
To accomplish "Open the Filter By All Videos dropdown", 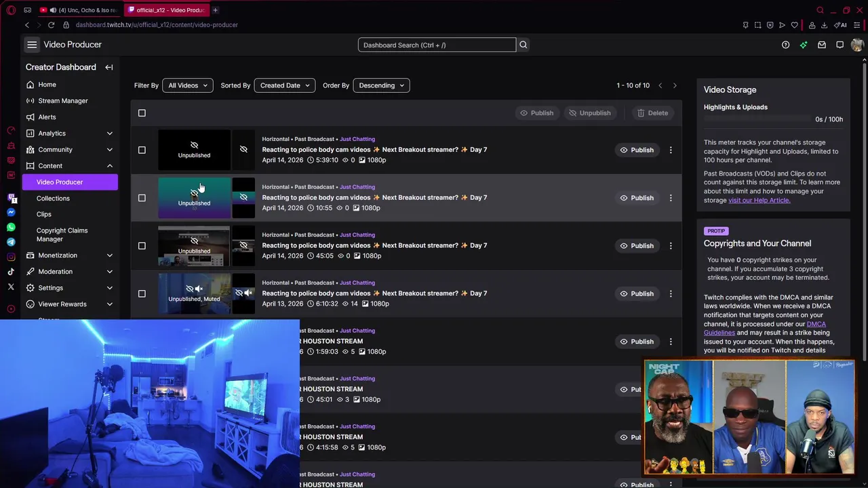I will pyautogui.click(x=187, y=85).
